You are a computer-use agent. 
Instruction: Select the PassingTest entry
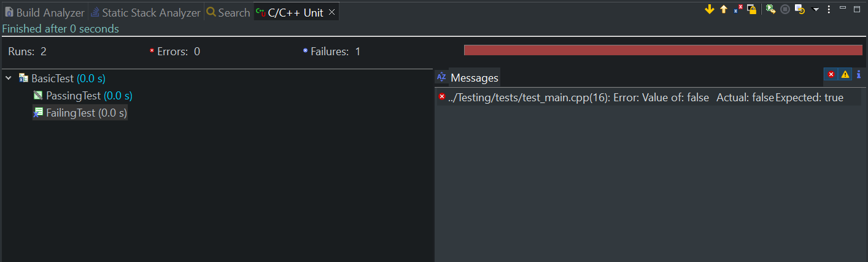coord(83,96)
